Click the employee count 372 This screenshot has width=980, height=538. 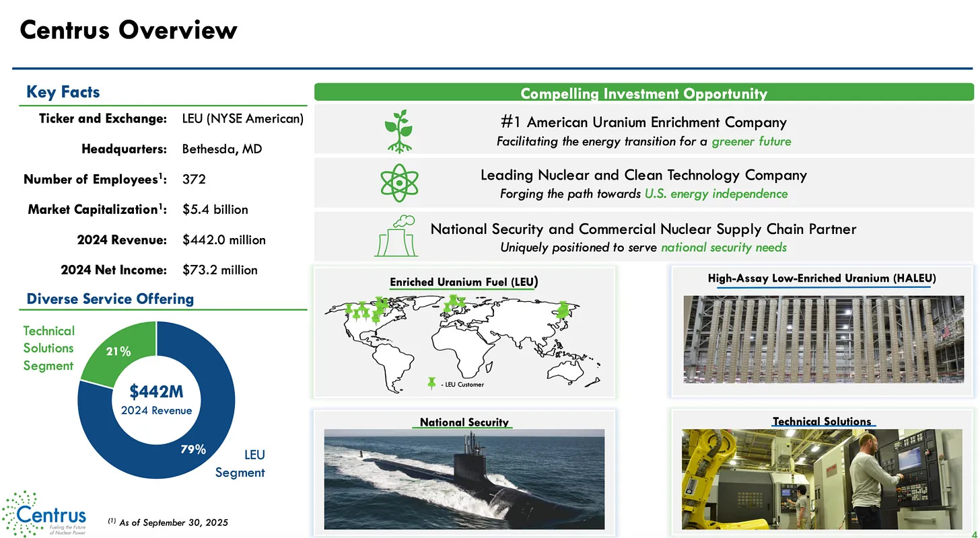(194, 180)
